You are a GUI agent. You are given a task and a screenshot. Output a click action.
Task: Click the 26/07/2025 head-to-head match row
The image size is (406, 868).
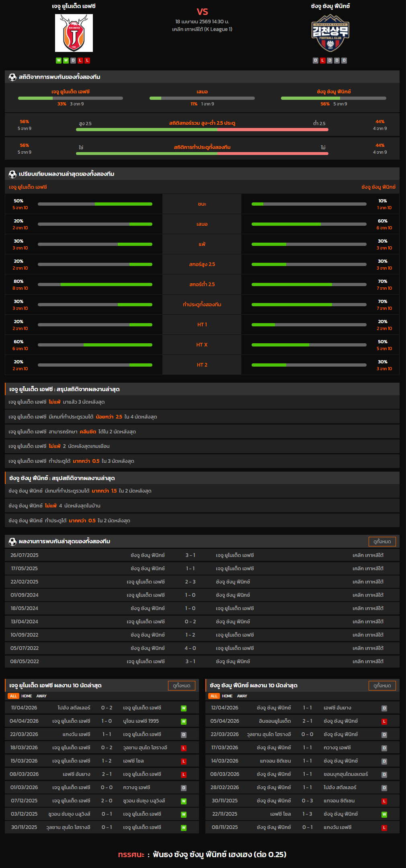[202, 555]
